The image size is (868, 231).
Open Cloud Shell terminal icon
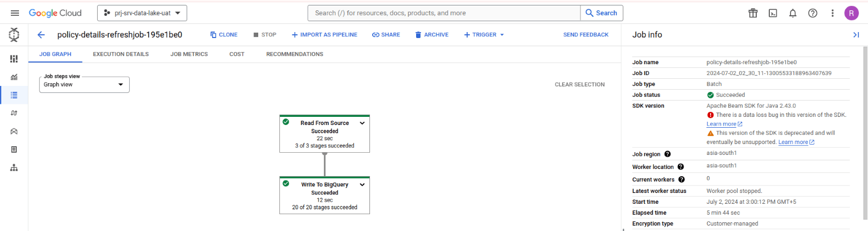[773, 13]
